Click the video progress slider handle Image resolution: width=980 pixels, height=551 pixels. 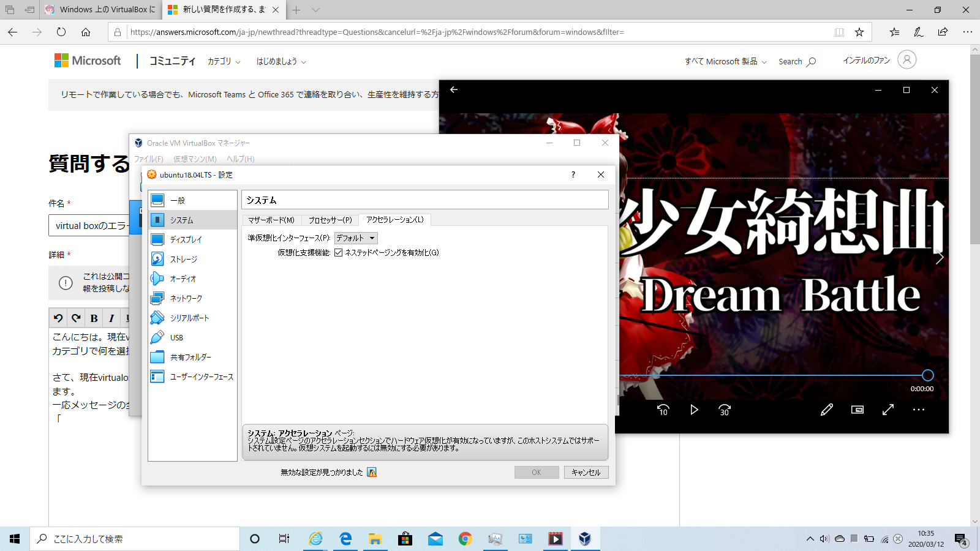(x=928, y=375)
